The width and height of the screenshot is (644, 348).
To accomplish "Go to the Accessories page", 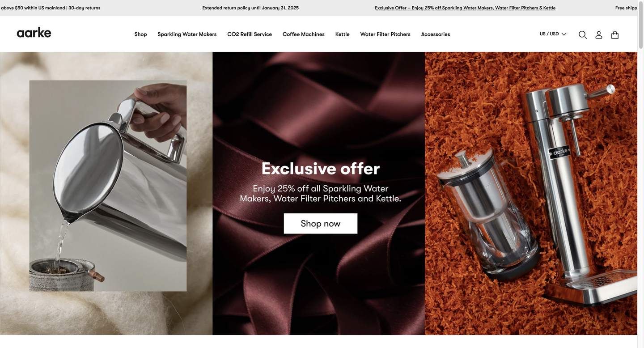I will click(x=436, y=34).
